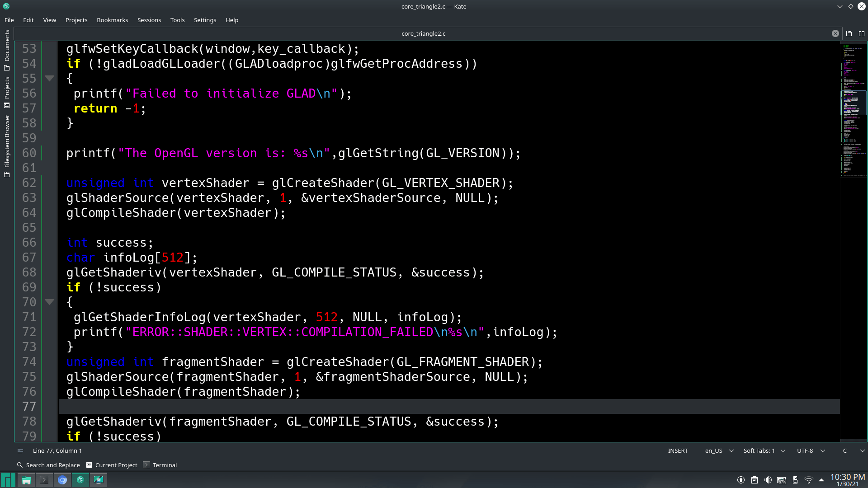Open a new document using the toolbar icon
868x488 pixels.
849,33
